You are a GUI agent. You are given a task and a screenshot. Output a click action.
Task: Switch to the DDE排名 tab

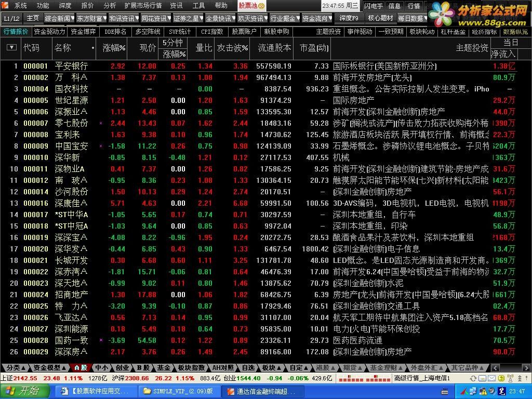(x=115, y=32)
